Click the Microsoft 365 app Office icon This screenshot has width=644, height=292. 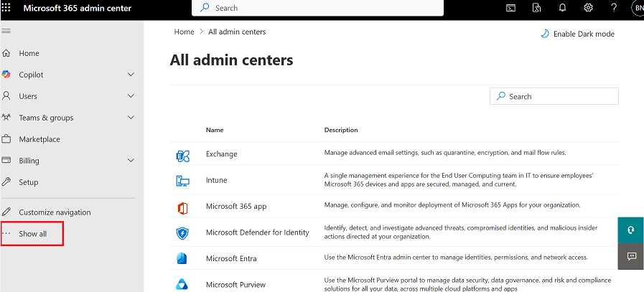coord(182,208)
